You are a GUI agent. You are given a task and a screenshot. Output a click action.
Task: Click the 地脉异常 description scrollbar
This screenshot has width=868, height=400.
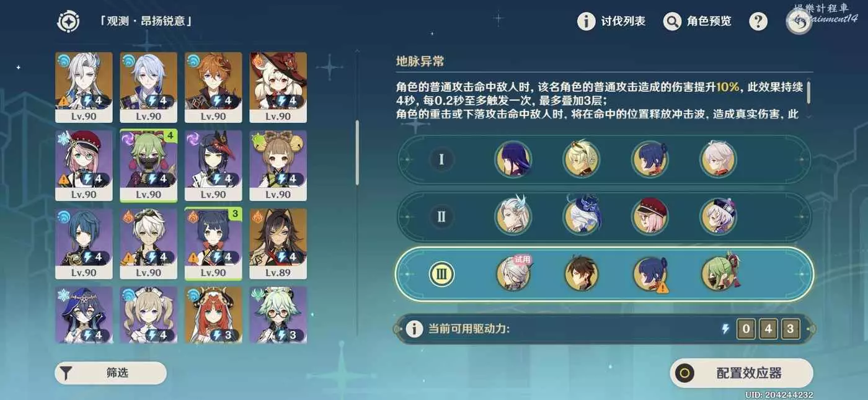(808, 93)
